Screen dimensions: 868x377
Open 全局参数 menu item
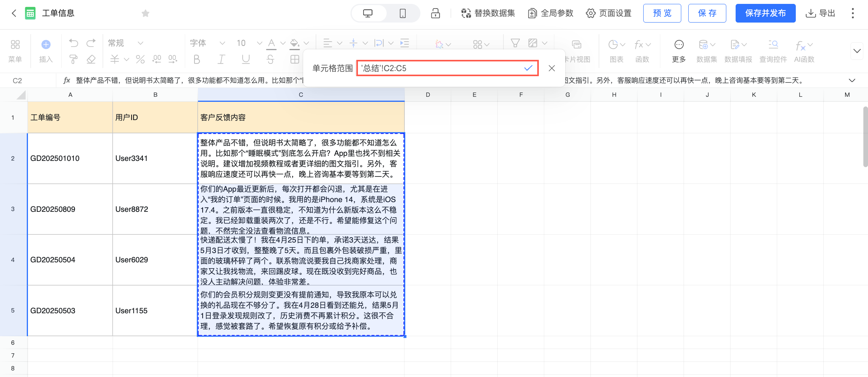click(550, 13)
